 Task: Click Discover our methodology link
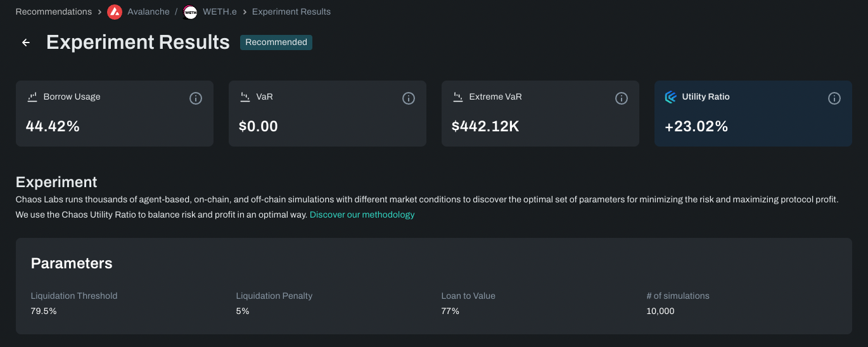pyautogui.click(x=362, y=214)
